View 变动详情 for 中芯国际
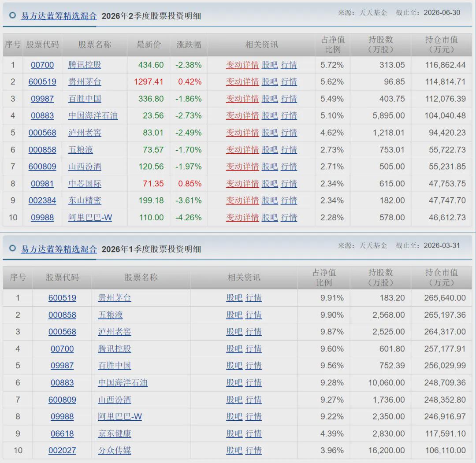476x463 pixels. point(242,184)
